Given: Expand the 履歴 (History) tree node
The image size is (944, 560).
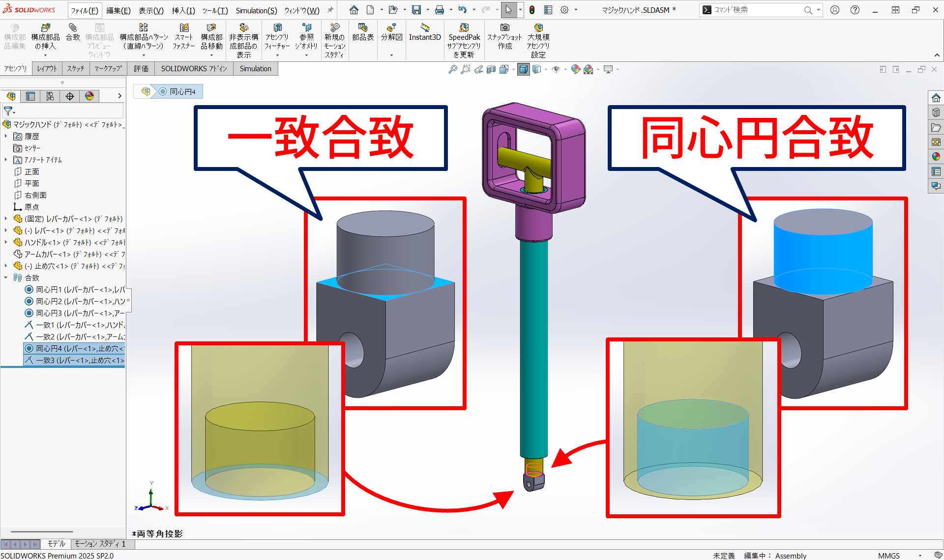Looking at the screenshot, I should click(x=6, y=136).
